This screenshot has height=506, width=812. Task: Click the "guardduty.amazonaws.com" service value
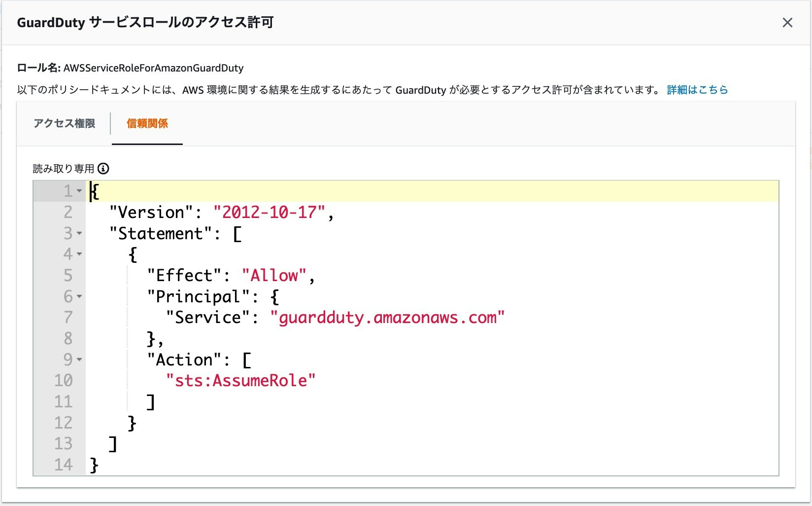(387, 318)
